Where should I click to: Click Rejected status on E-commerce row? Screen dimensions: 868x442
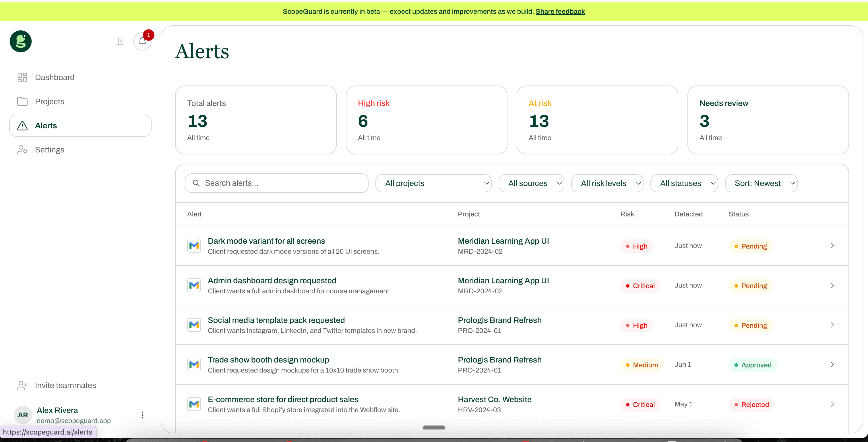tap(751, 405)
